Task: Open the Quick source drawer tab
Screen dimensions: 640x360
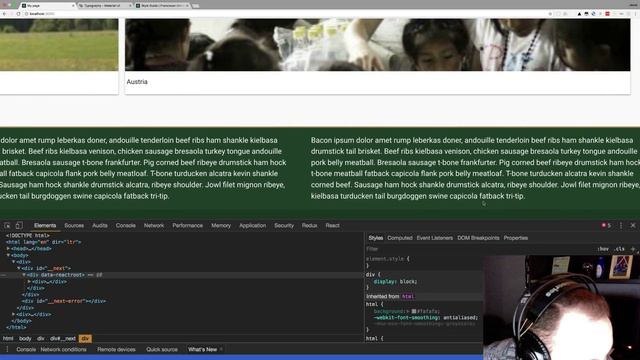Action: [x=162, y=349]
